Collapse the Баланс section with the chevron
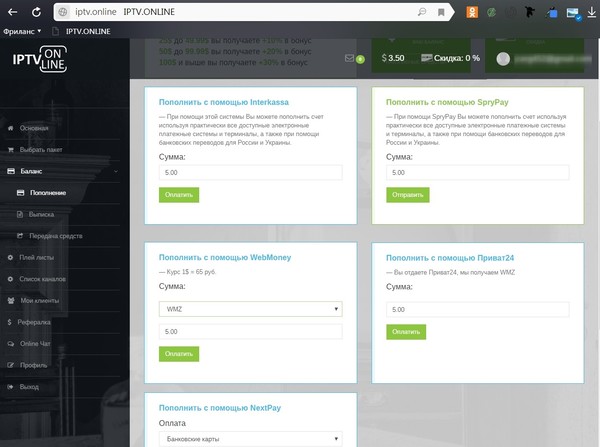The height and width of the screenshot is (447, 600). [116, 171]
